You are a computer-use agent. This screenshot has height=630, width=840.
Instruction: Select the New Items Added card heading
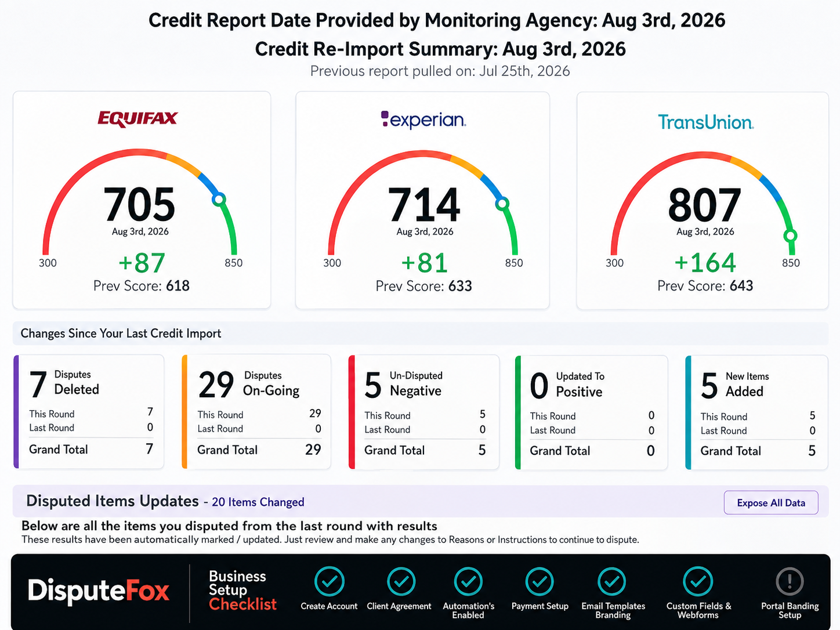(x=747, y=385)
